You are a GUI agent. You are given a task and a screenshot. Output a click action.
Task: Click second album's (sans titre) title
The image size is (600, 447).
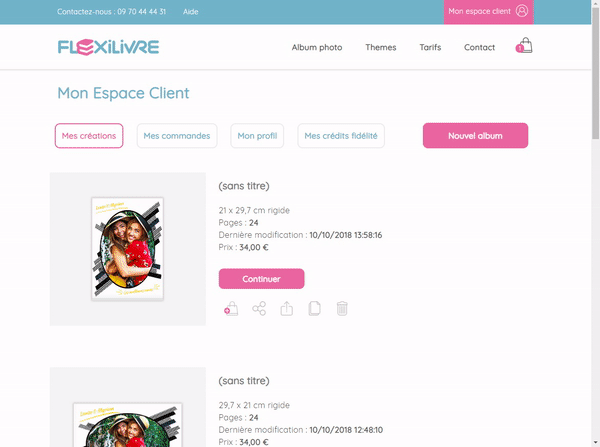(244, 381)
